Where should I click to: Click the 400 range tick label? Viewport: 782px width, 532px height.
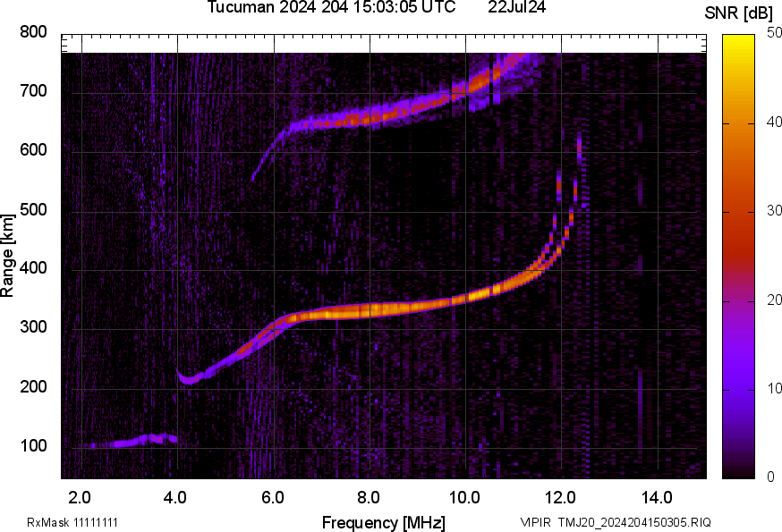pos(33,268)
